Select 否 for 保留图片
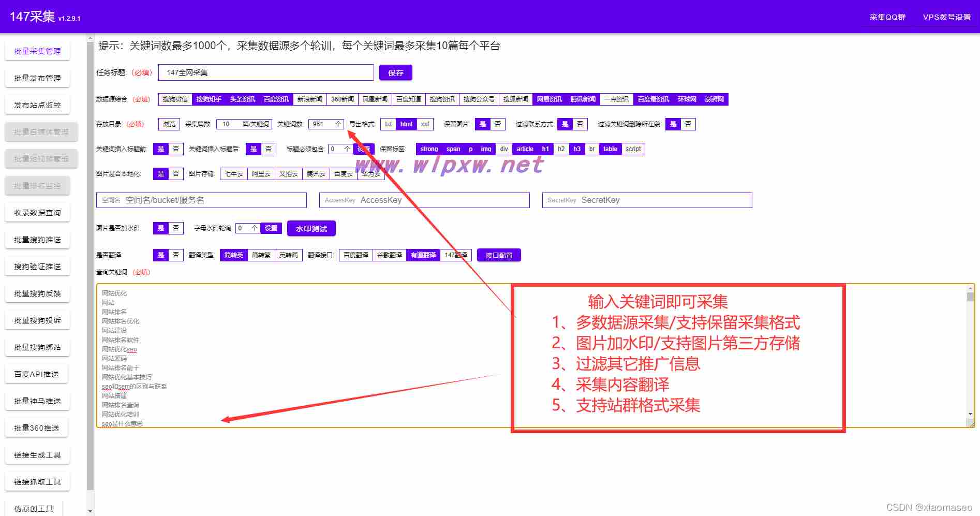The height and width of the screenshot is (516, 980). 498,124
